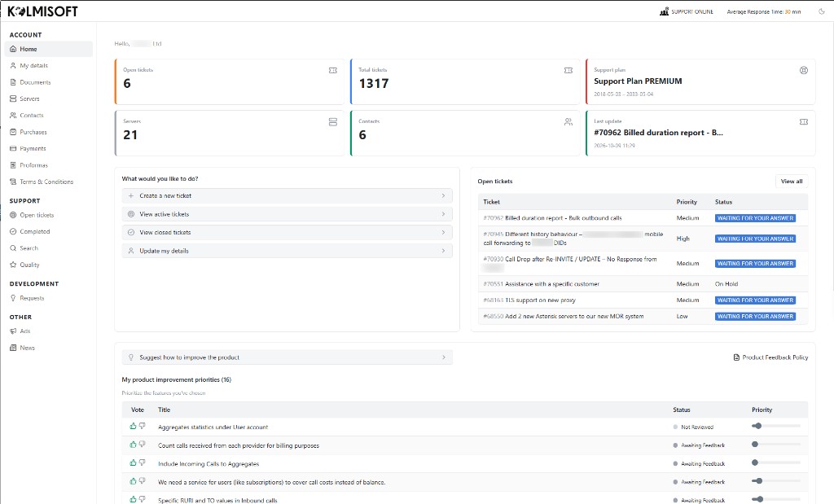Click the Open tickets sidebar icon
The height and width of the screenshot is (504, 834).
pos(13,215)
